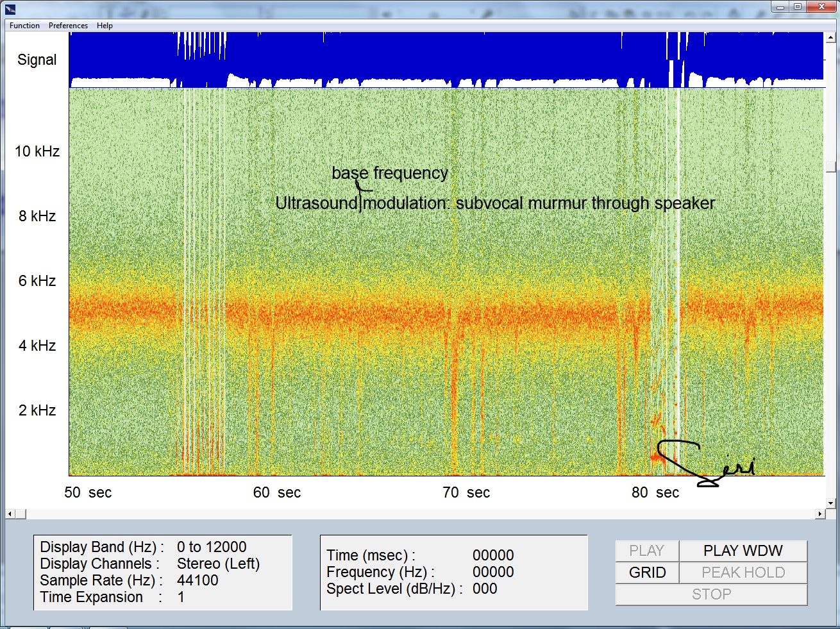Click the horizontal scrollbar left arrow
The width and height of the screenshot is (840, 629).
click(10, 514)
